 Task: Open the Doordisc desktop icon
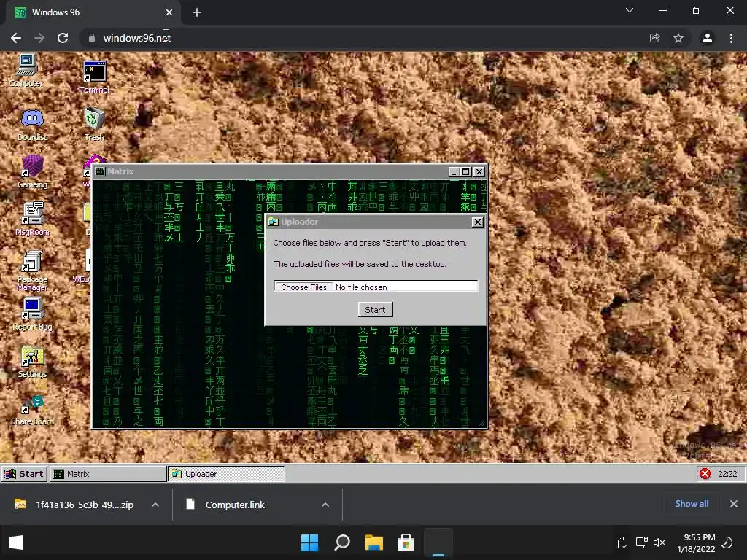tap(32, 125)
